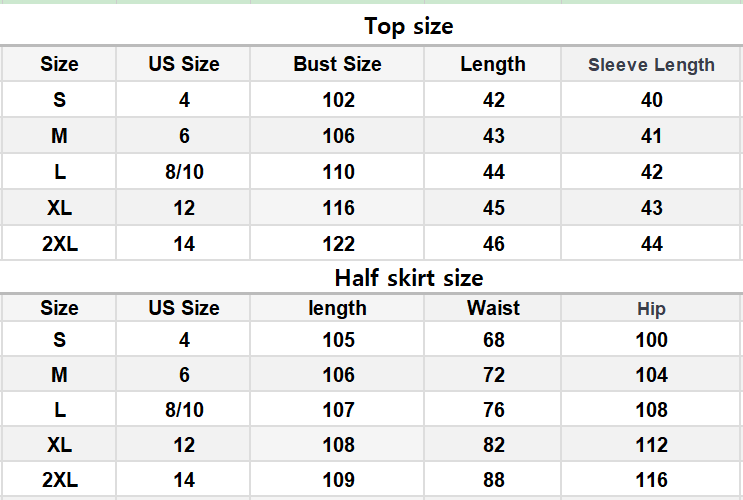The image size is (743, 500).
Task: Click the skirt length 109 cell
Action: (x=338, y=480)
